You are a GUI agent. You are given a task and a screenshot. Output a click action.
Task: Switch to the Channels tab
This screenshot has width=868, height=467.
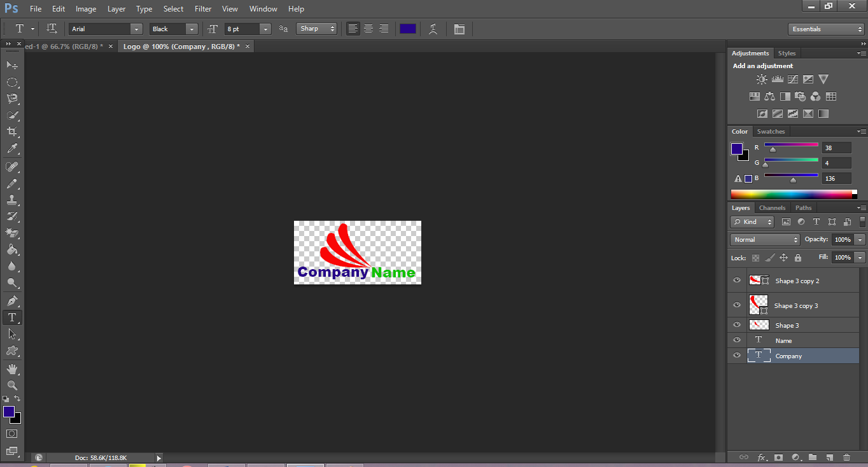pyautogui.click(x=772, y=207)
